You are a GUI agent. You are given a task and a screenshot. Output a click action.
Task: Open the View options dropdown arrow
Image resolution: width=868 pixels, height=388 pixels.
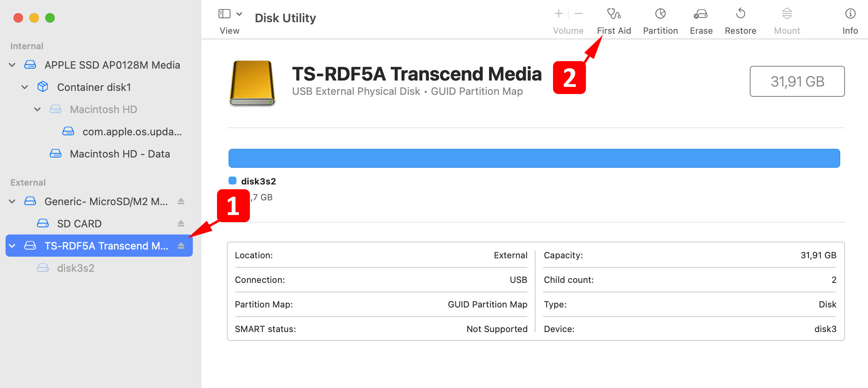[239, 14]
